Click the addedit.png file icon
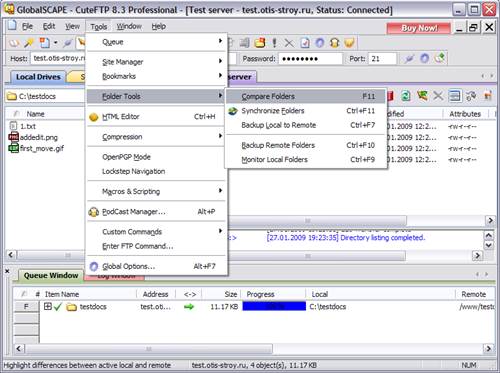This screenshot has height=373, width=500. point(13,137)
